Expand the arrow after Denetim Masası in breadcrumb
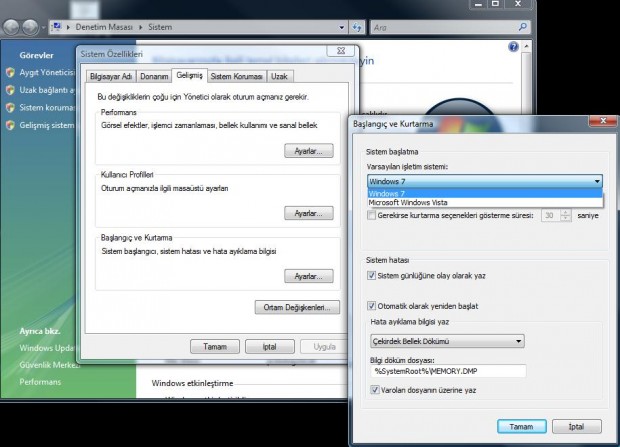The height and width of the screenshot is (447, 620). (x=141, y=27)
